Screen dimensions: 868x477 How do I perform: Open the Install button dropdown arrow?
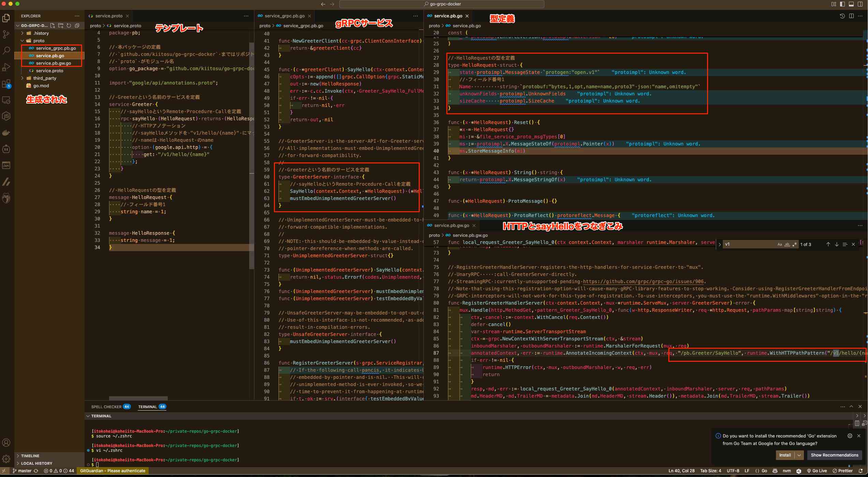(x=799, y=455)
